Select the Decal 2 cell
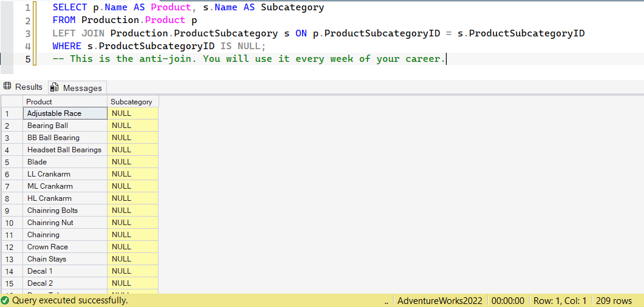The width and height of the screenshot is (644, 307). tap(65, 283)
